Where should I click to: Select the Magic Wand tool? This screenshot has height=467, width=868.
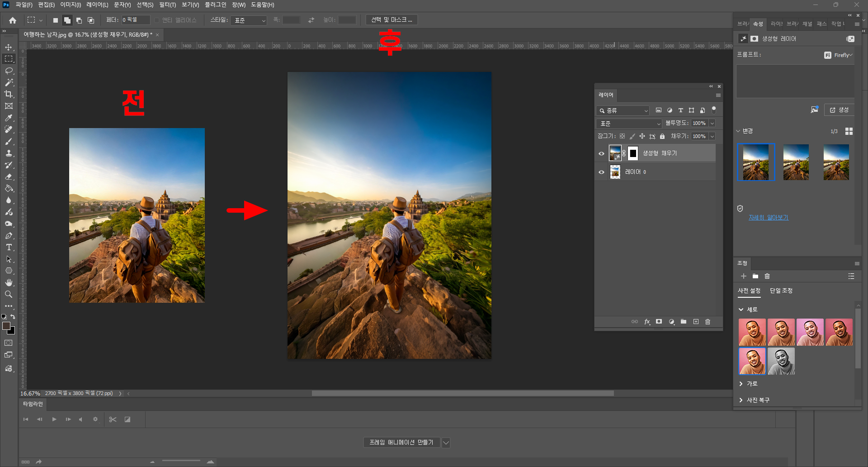click(9, 82)
